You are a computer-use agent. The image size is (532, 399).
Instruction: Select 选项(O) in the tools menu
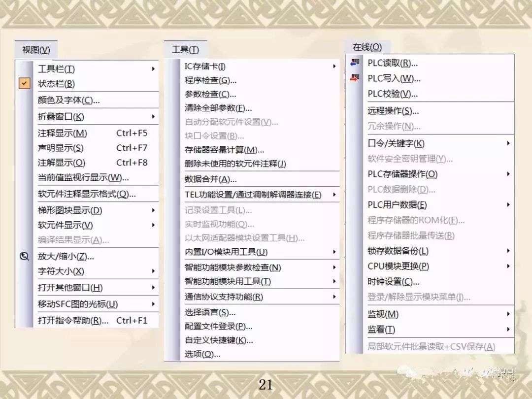pos(202,354)
